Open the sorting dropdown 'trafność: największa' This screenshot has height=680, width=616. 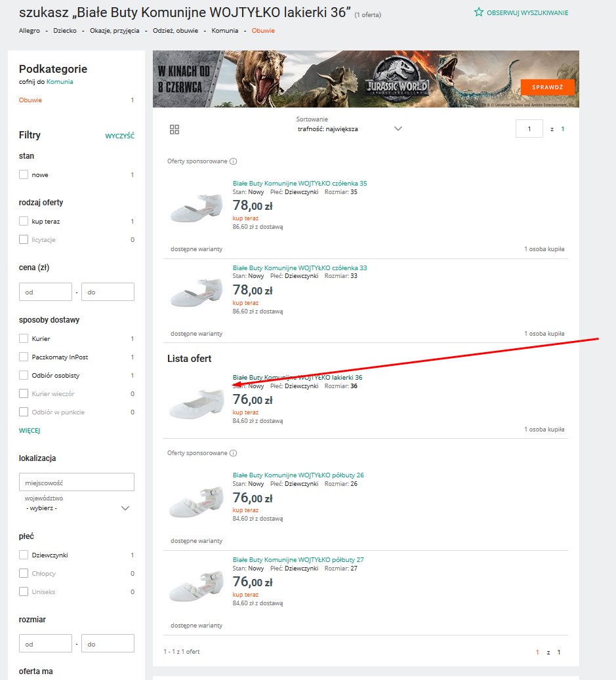point(349,129)
